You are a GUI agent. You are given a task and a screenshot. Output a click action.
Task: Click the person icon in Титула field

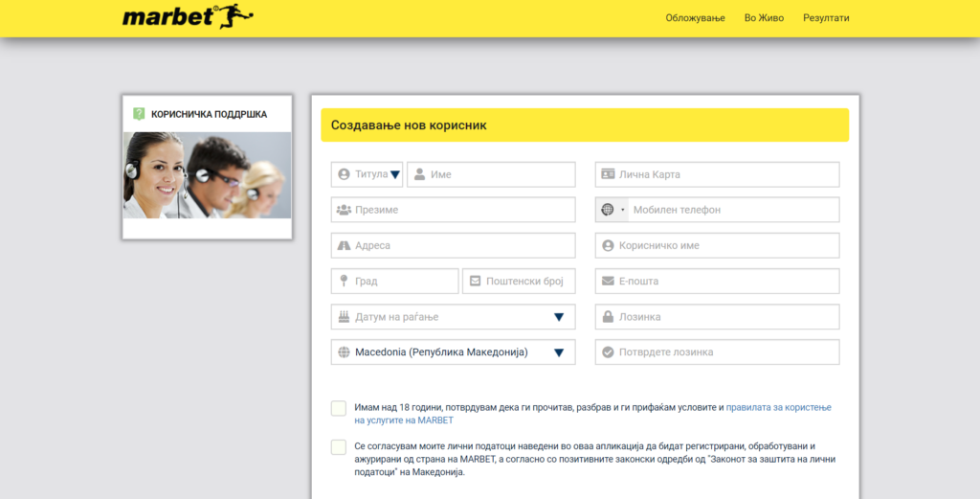[344, 174]
